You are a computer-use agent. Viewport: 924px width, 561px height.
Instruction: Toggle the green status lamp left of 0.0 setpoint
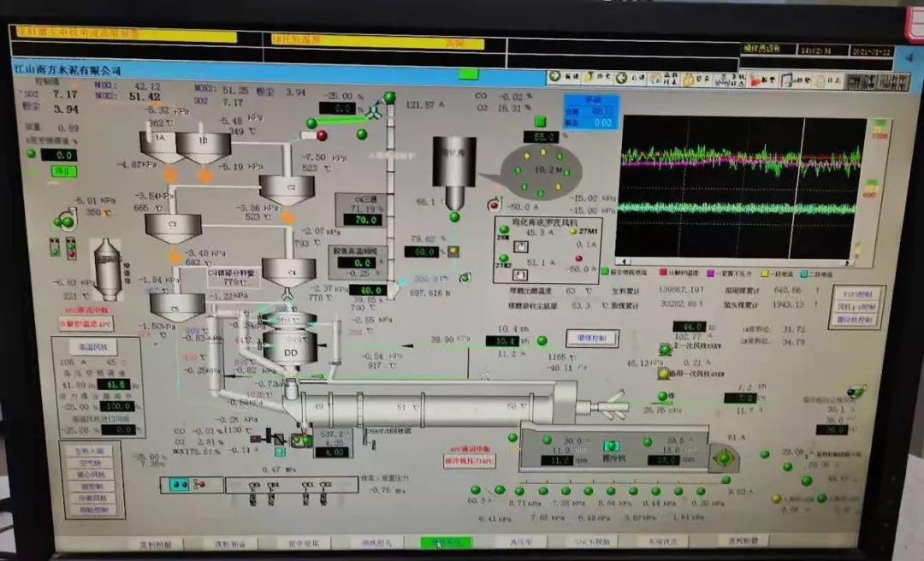pyautogui.click(x=32, y=154)
